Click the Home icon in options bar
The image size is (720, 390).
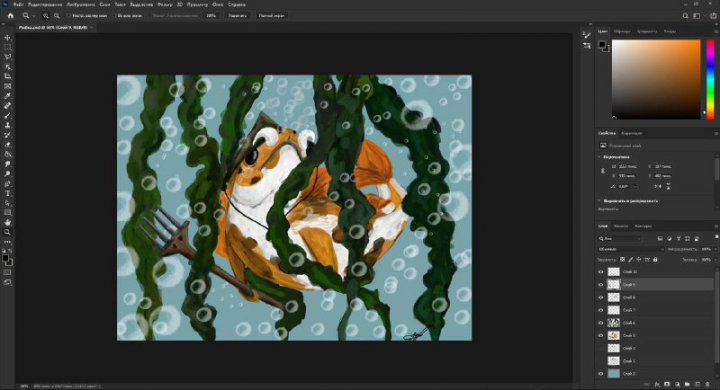tap(11, 16)
